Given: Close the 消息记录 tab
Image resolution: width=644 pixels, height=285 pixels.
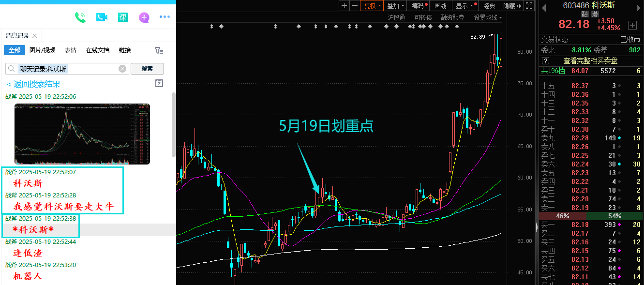Looking at the screenshot, I should 35,36.
